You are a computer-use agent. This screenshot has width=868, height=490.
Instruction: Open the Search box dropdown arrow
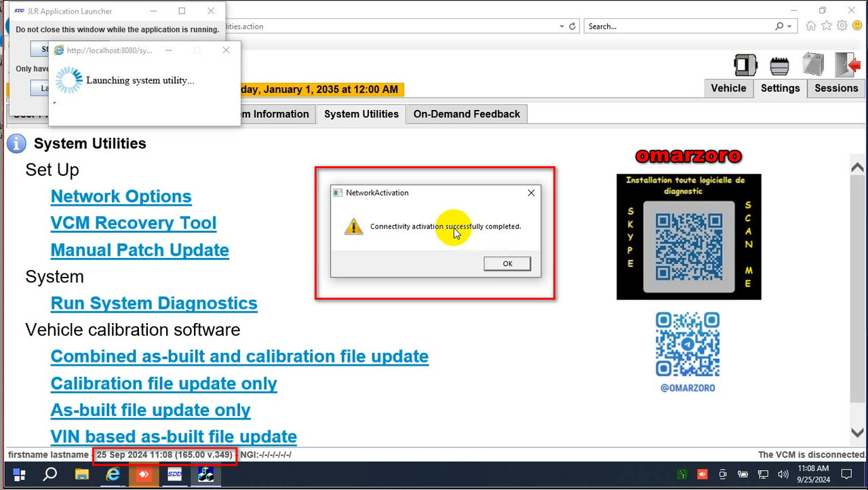pyautogui.click(x=789, y=26)
